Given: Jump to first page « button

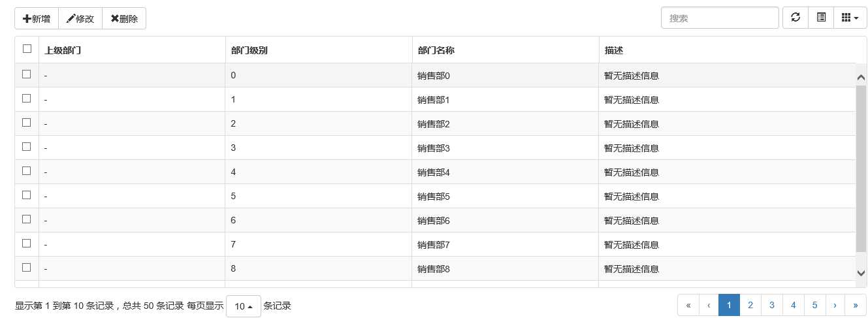Looking at the screenshot, I should click(x=688, y=305).
